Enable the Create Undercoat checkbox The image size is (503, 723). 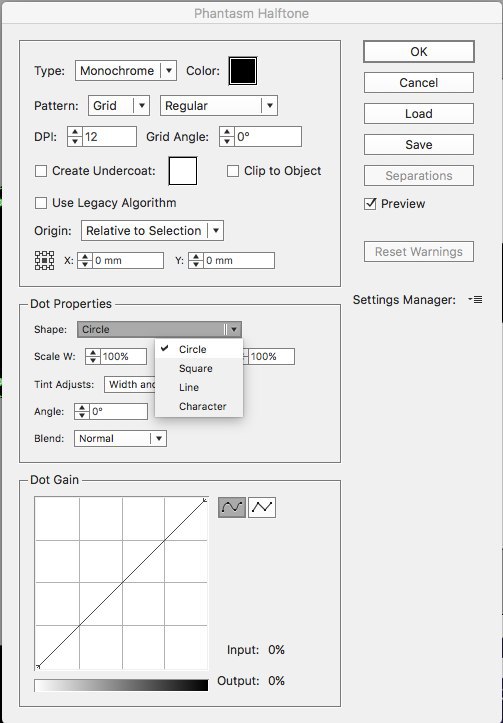[41, 171]
